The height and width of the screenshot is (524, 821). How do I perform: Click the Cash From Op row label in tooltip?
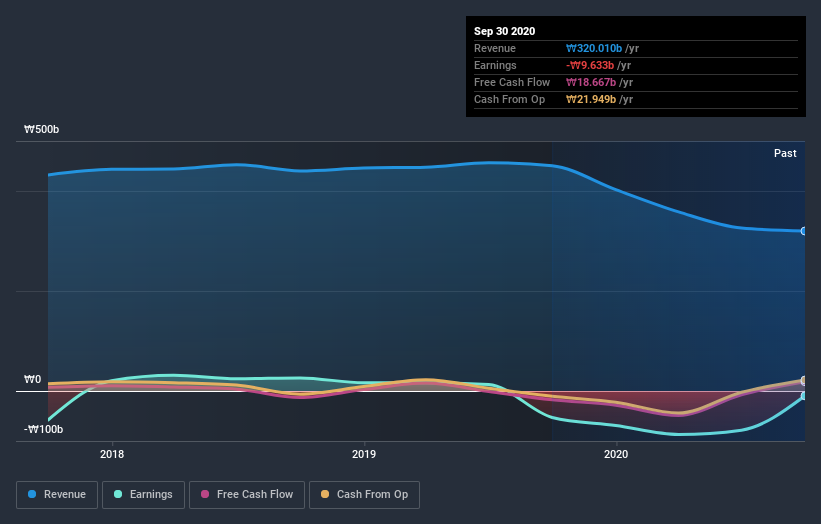(x=509, y=99)
